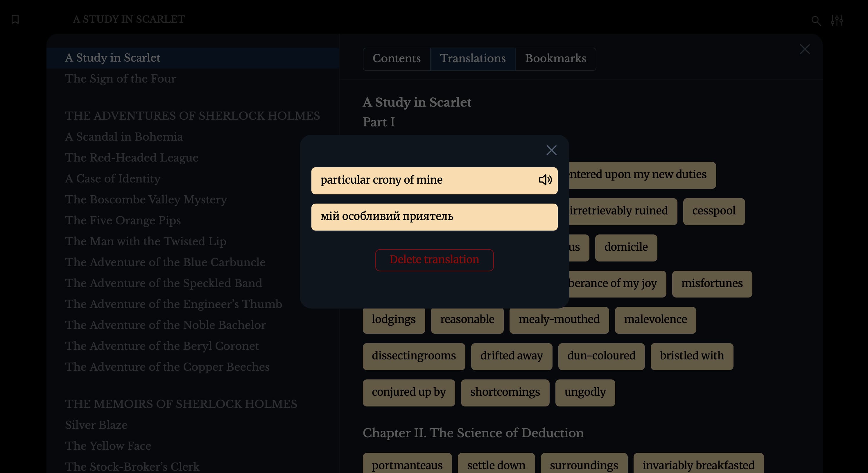
Task: Close the contents panel with X
Action: click(x=805, y=49)
